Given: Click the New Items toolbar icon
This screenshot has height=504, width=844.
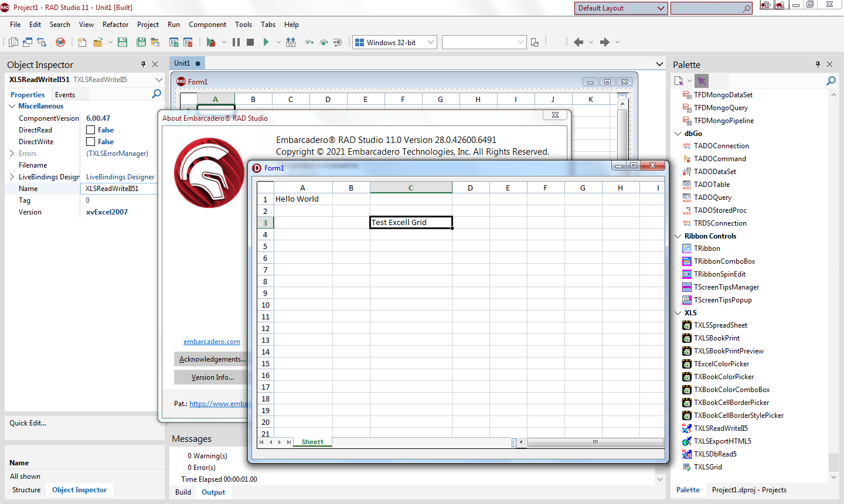Looking at the screenshot, I should pyautogui.click(x=82, y=42).
